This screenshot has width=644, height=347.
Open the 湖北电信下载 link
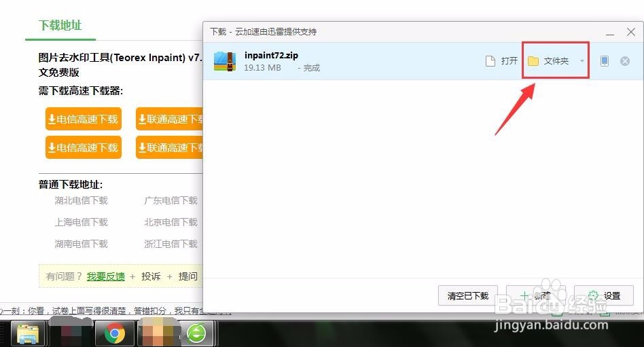tap(81, 200)
